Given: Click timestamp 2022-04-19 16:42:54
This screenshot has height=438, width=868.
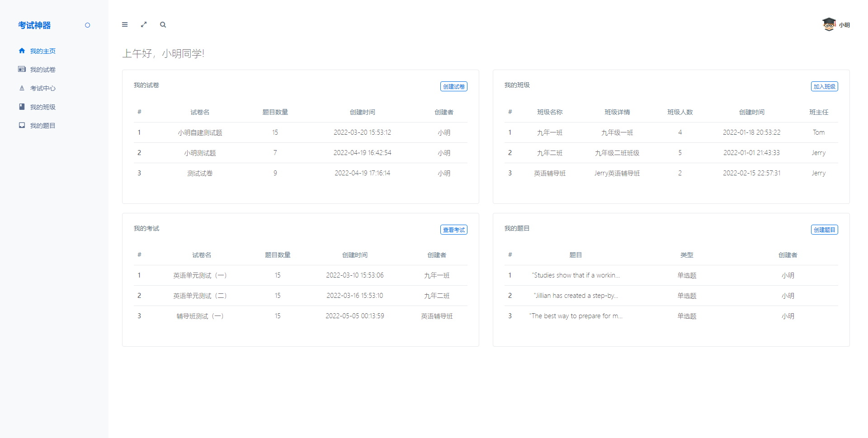Looking at the screenshot, I should pyautogui.click(x=363, y=153).
